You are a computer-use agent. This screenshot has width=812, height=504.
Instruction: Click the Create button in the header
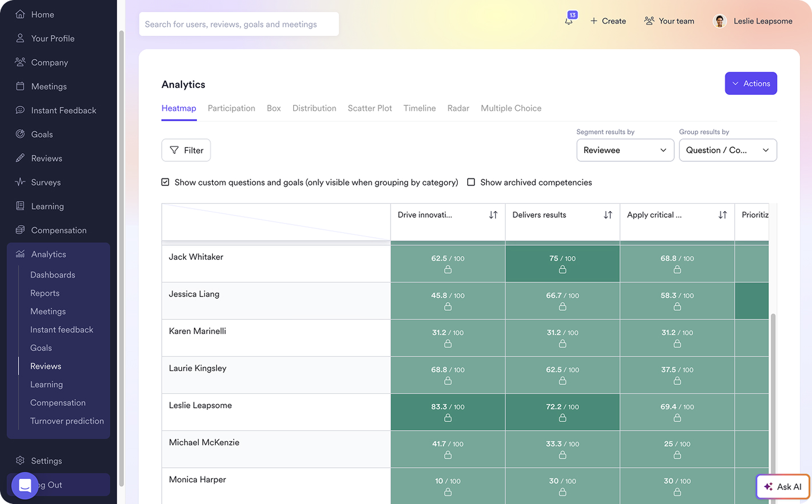pyautogui.click(x=608, y=21)
